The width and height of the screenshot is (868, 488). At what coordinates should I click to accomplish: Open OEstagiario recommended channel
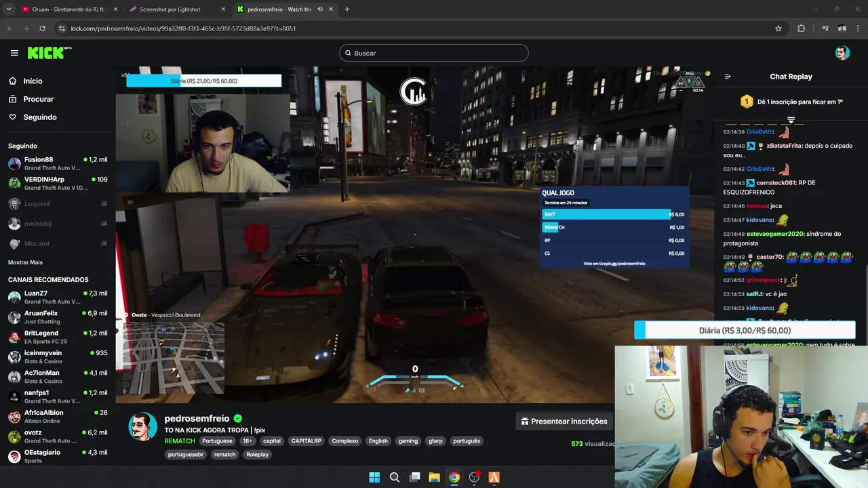[x=58, y=455]
